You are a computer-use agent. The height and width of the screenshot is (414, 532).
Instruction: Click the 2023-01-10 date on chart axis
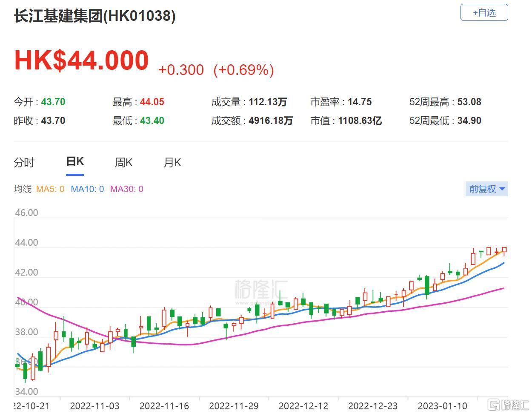(x=443, y=406)
